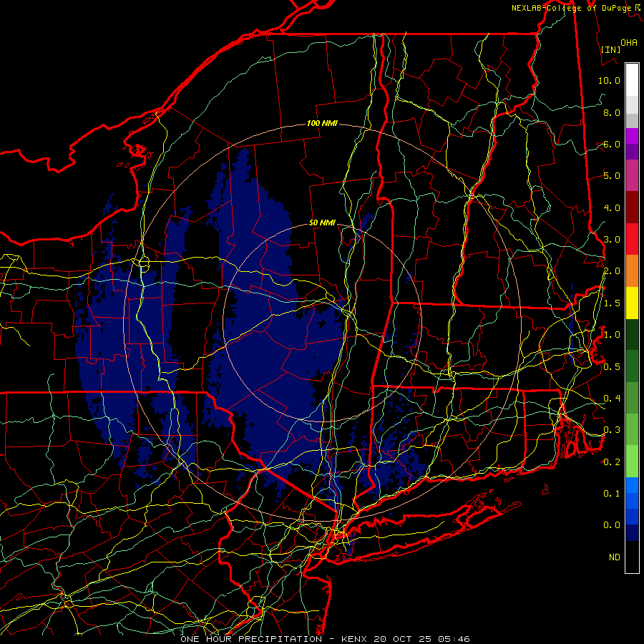The width and height of the screenshot is (644, 644).
Task: Select the 8.0 legend value
Action: (x=611, y=112)
